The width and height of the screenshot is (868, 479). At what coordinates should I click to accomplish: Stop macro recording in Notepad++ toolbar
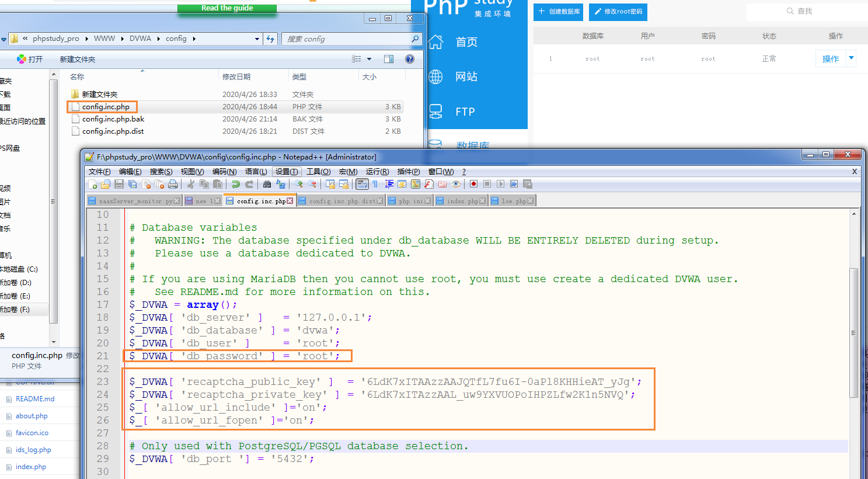coord(487,184)
